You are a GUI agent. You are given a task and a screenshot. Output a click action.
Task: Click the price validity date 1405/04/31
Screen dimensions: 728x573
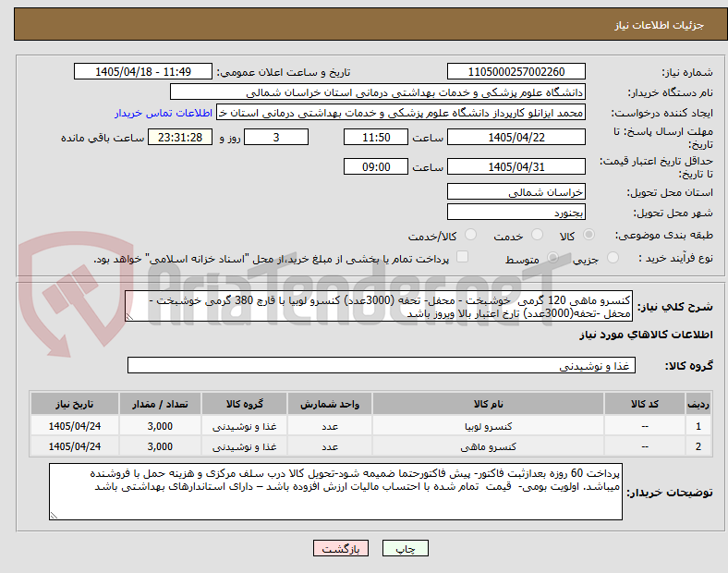click(516, 166)
